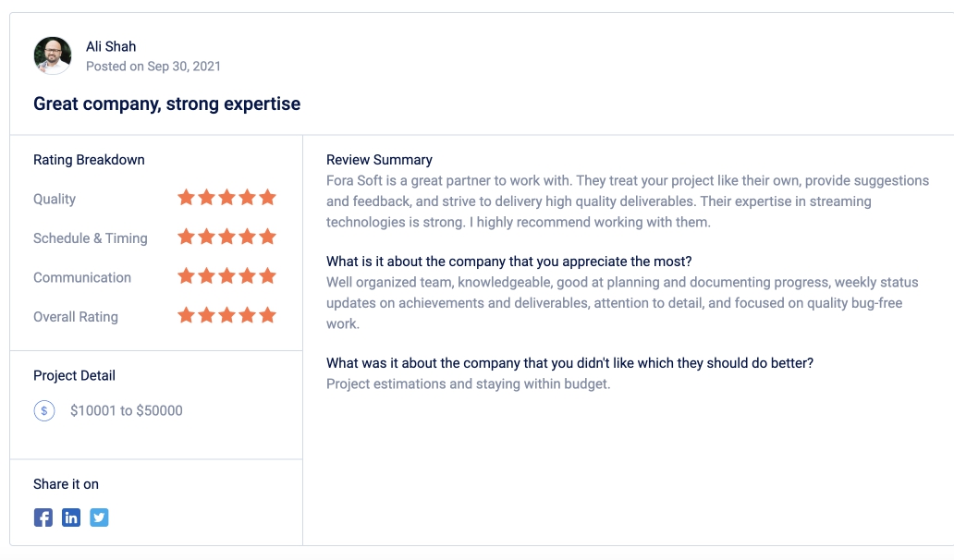954x560 pixels.
Task: Click the dollar sign budget icon
Action: [x=44, y=411]
